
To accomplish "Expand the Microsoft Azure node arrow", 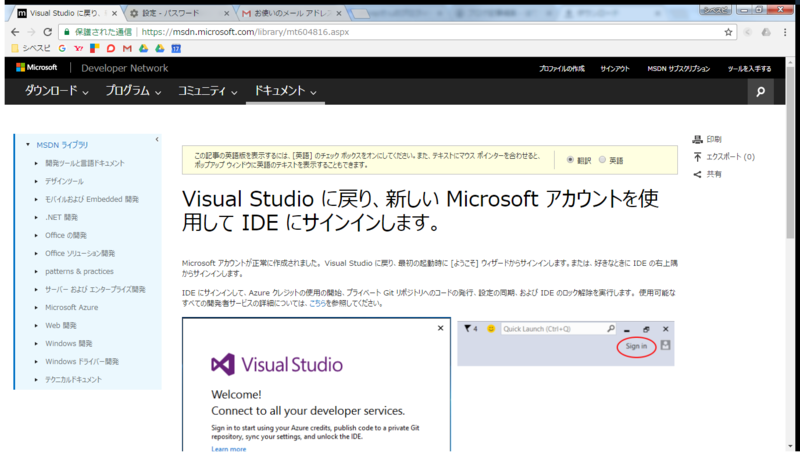I will (36, 308).
